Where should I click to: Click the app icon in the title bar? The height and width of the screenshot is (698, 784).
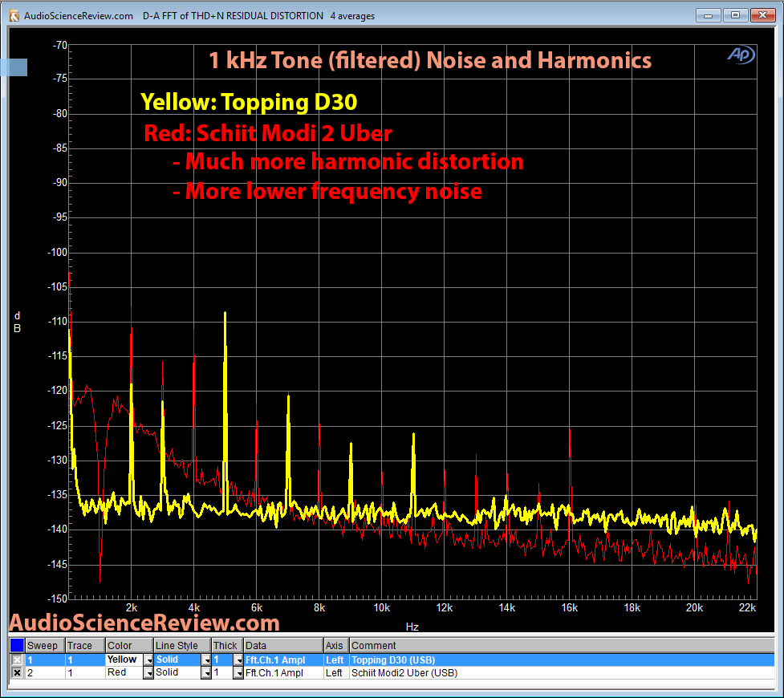click(x=14, y=15)
